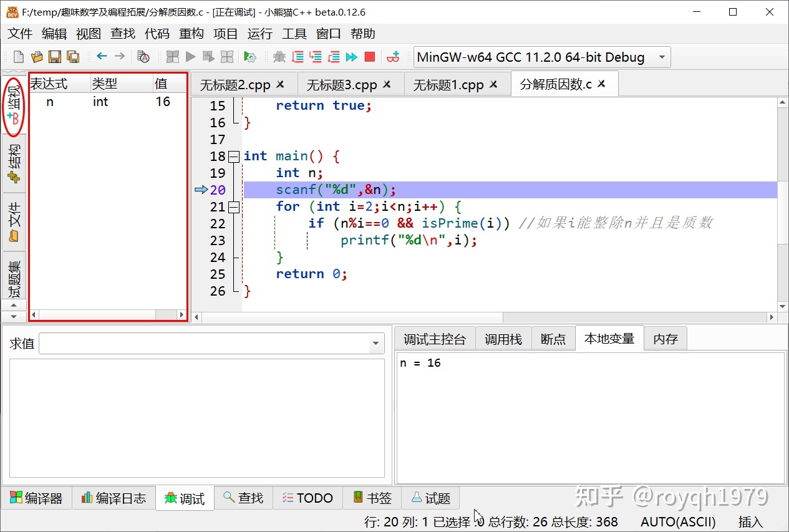
Task: Click the debug bug icon
Action: 279,57
